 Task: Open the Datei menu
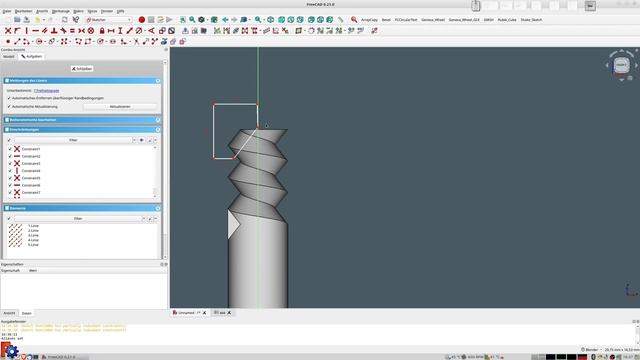pos(7,11)
